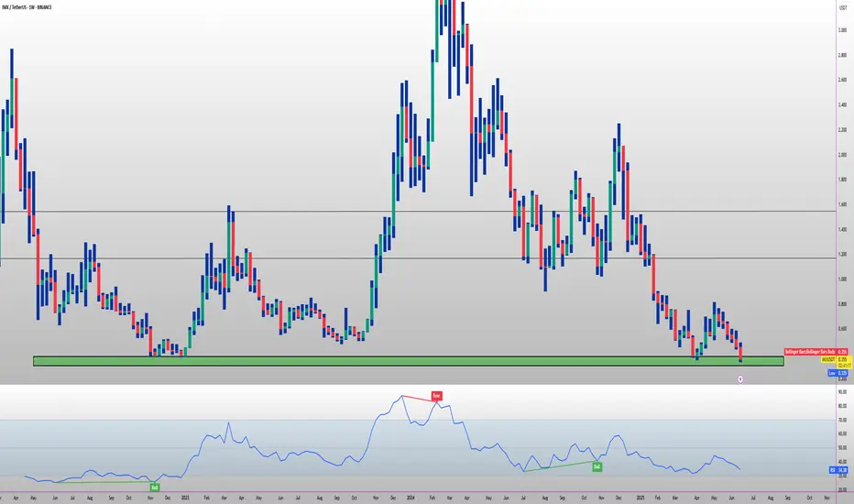Screen dimensions: 854x504
Task: Select the lower horizontal line near 1.17
Action: point(418,258)
